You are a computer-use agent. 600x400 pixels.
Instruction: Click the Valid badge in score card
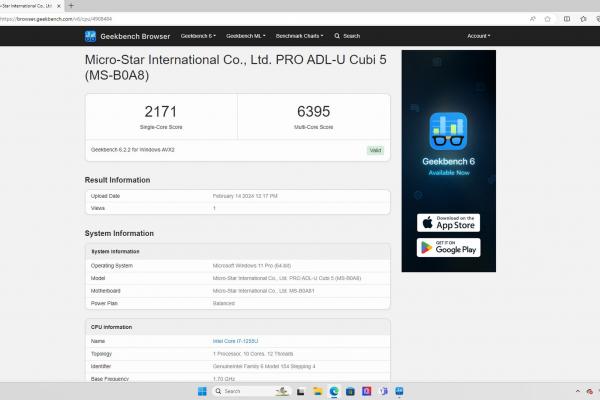pyautogui.click(x=375, y=150)
